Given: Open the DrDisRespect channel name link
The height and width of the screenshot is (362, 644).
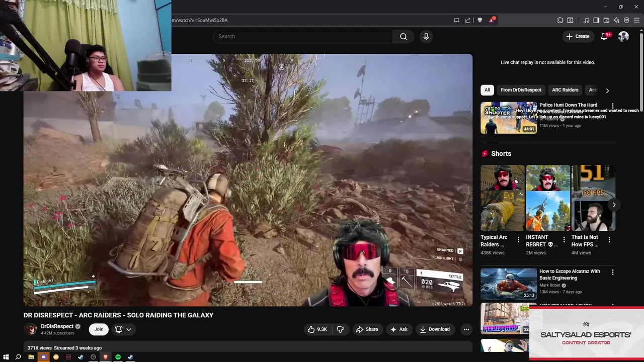Looking at the screenshot, I should point(57,326).
